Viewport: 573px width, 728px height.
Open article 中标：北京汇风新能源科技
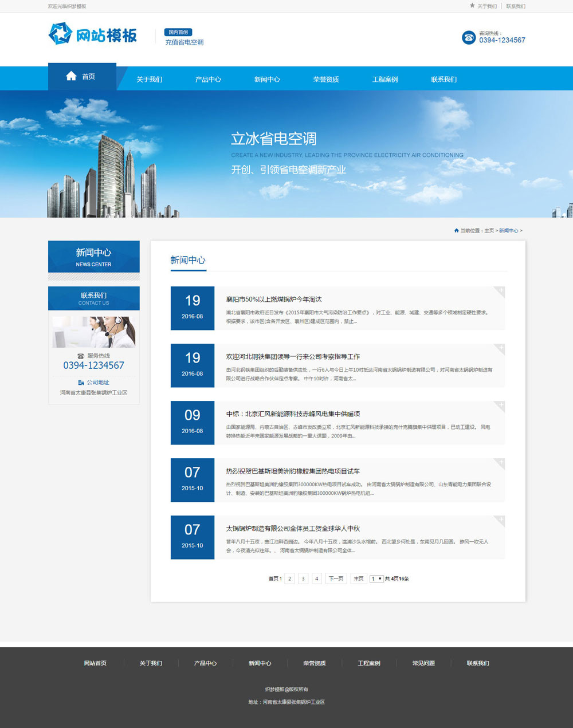coord(293,414)
